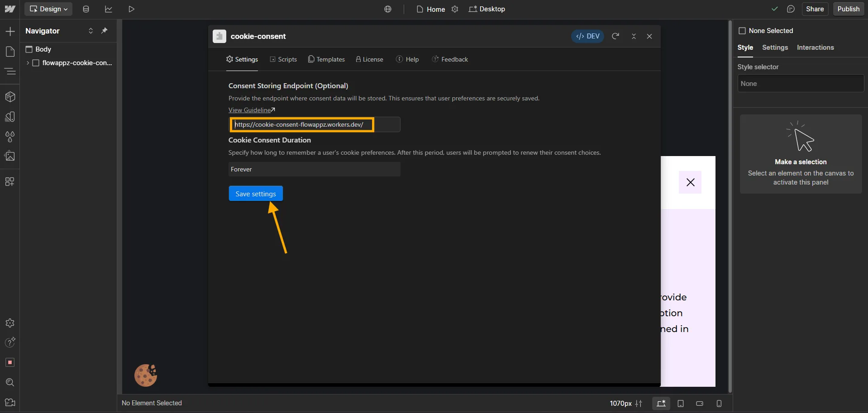The image size is (868, 413).
Task: Open the search magnifier icon
Action: click(10, 382)
